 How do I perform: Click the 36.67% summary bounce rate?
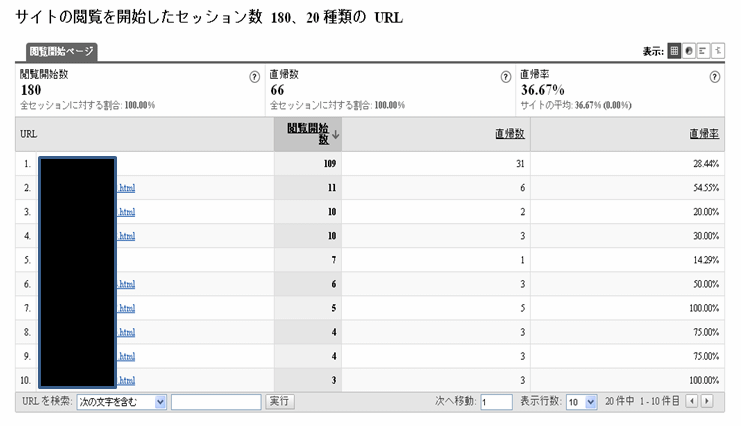click(543, 90)
